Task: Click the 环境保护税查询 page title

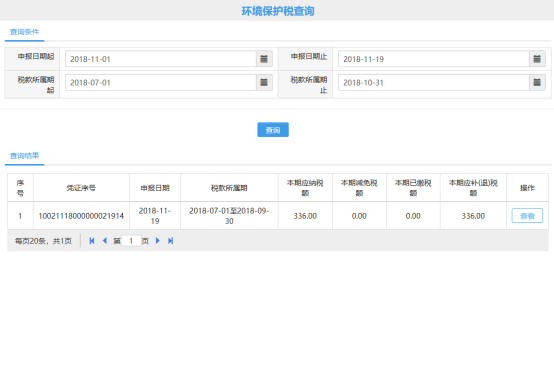Action: click(278, 11)
